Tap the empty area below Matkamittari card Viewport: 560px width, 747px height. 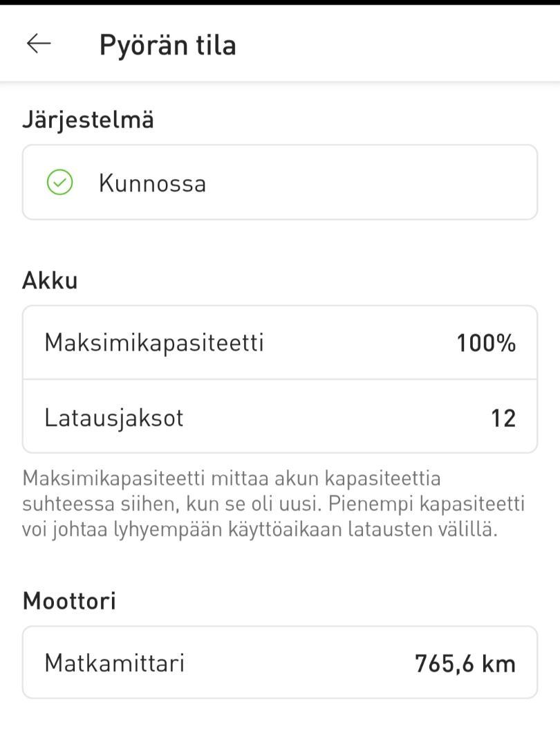tap(280, 723)
